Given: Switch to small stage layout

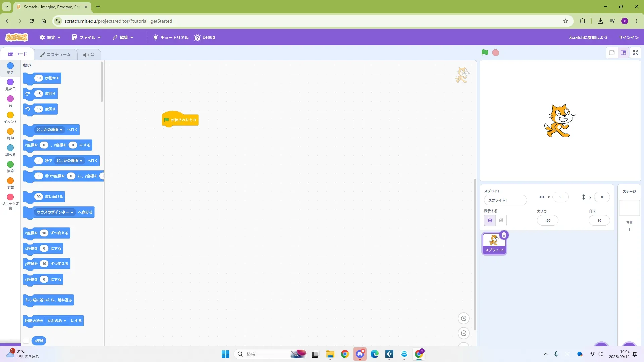Looking at the screenshot, I should (612, 53).
